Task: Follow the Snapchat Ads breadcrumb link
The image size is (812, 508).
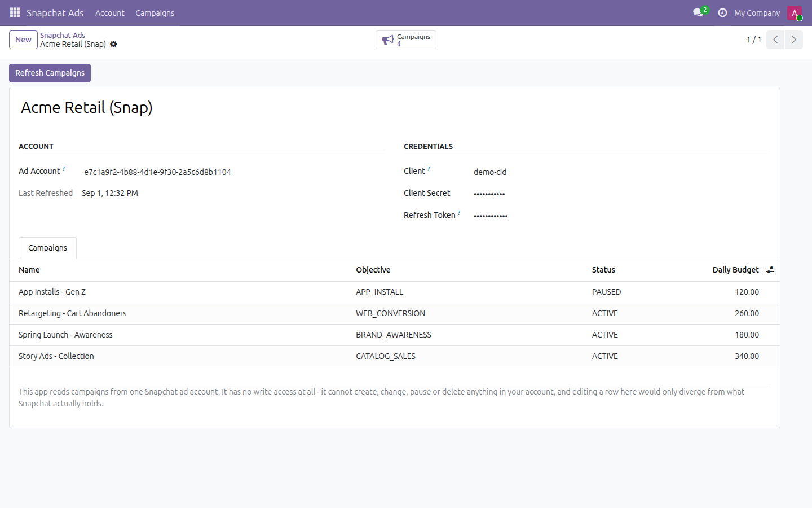Action: pos(63,35)
